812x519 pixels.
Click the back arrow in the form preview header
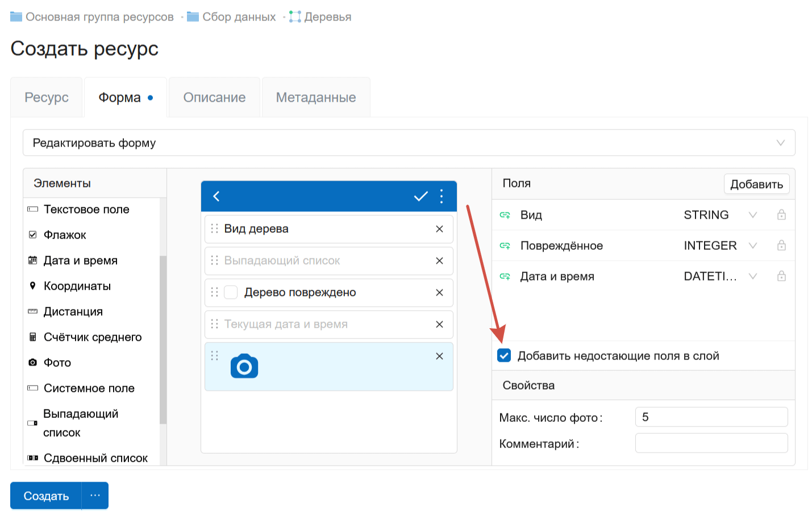(216, 196)
